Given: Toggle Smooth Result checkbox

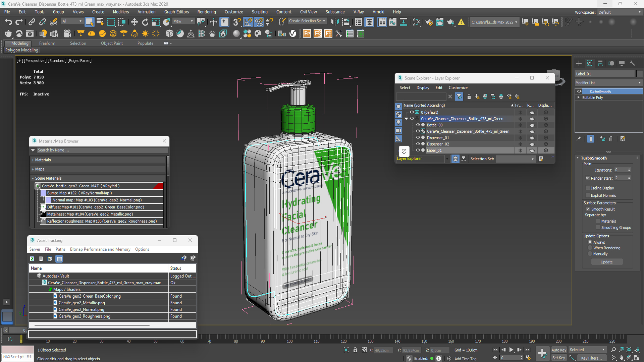Looking at the screenshot, I should tap(588, 209).
